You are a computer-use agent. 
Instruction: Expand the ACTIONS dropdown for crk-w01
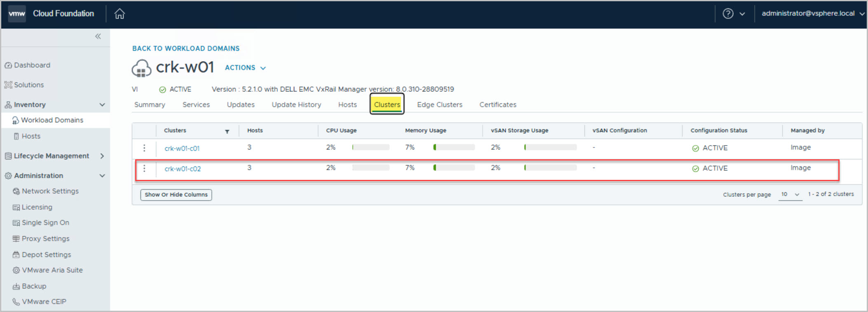tap(245, 68)
